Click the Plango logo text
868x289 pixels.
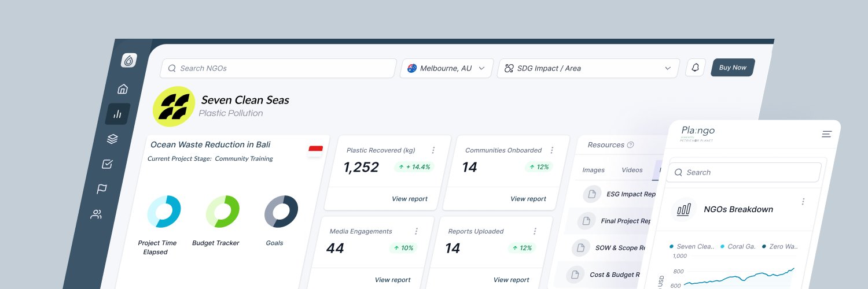coord(698,131)
